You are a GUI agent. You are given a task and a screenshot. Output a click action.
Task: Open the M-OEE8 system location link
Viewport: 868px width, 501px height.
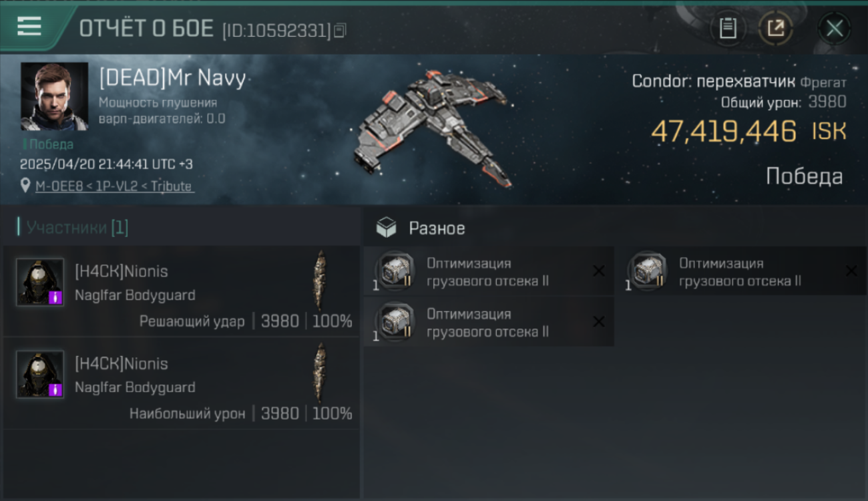[x=114, y=186]
